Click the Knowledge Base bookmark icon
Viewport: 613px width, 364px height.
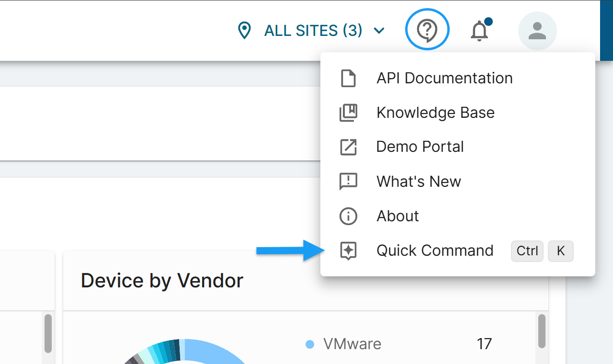[348, 113]
